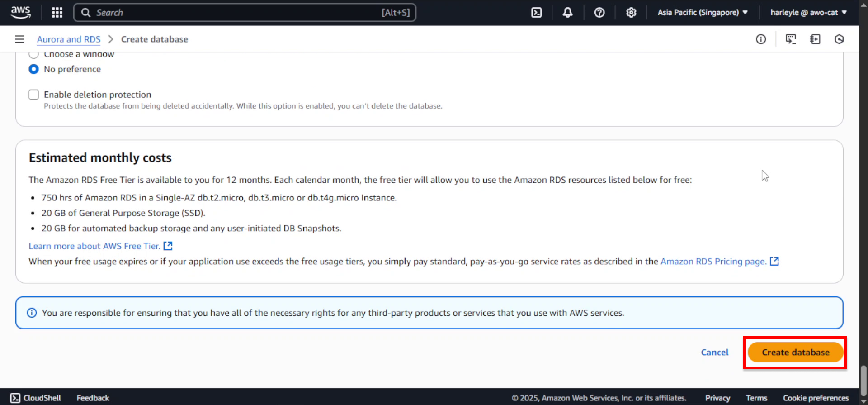Click the 20 GB of General Purpose Storage line
The image size is (868, 405).
click(x=123, y=213)
